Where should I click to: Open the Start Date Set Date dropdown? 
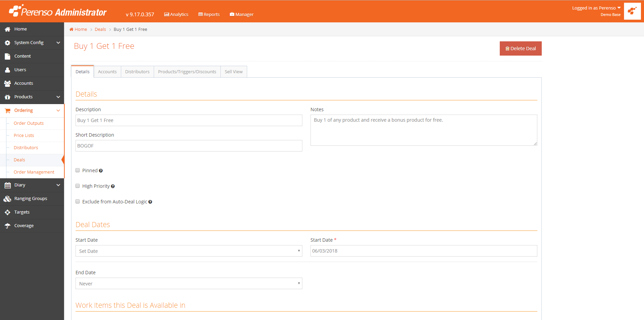click(x=189, y=251)
